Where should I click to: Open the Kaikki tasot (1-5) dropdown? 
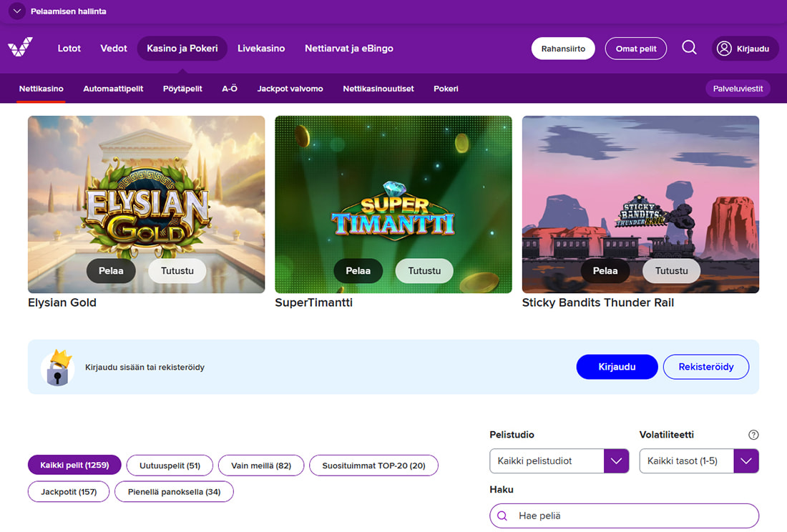tap(699, 460)
